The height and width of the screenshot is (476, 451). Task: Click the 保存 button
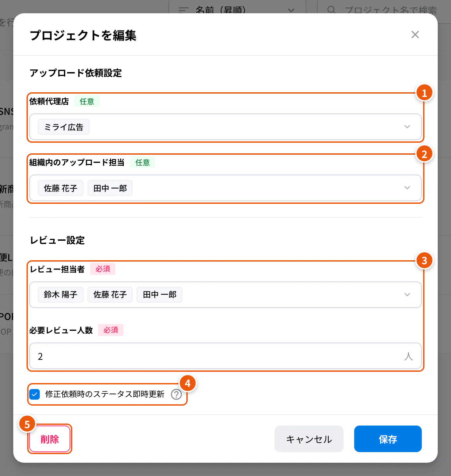click(x=388, y=439)
